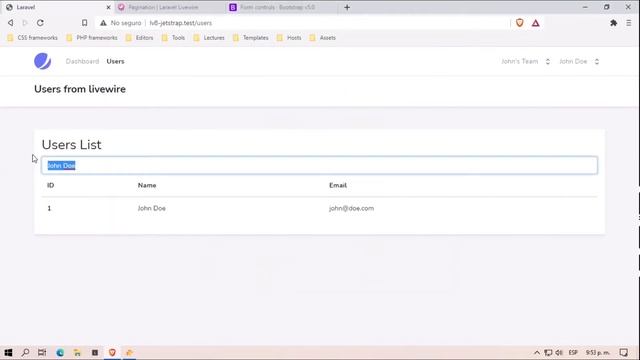Viewport: 640px width, 360px height.
Task: Open a new browser tab
Action: pyautogui.click(x=347, y=7)
